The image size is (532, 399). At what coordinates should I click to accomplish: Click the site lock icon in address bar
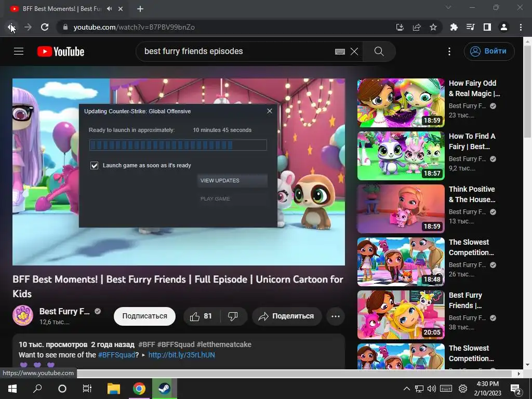65,27
